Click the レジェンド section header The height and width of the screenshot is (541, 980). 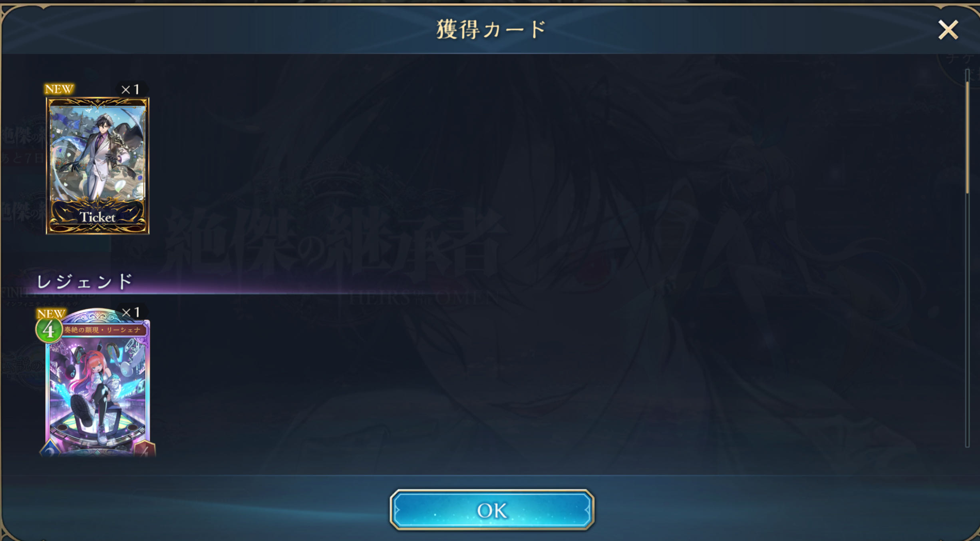84,281
